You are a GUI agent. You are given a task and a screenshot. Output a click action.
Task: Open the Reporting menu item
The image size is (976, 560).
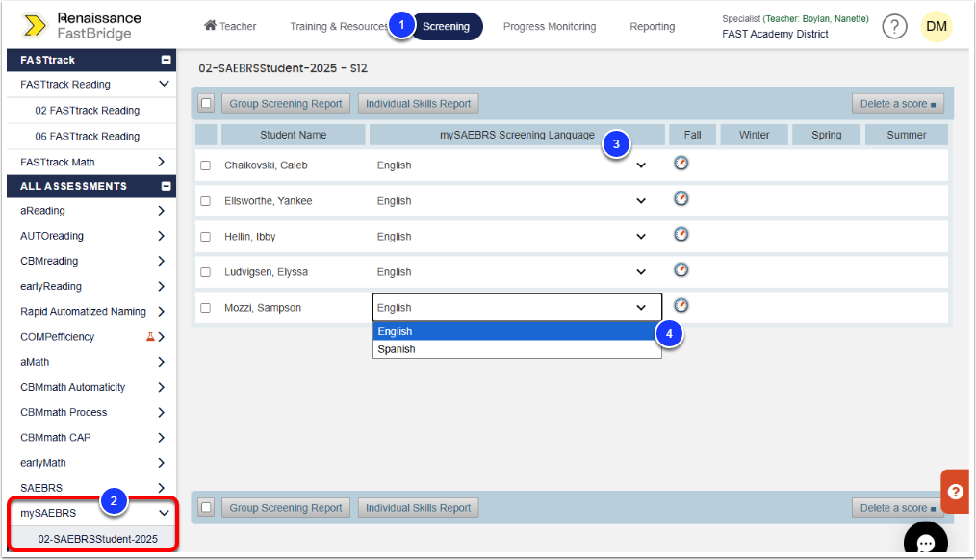pos(652,26)
